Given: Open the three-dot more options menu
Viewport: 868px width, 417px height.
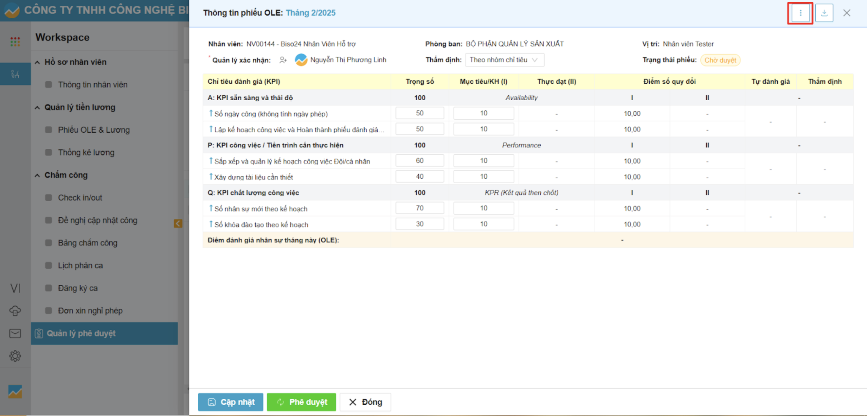Looking at the screenshot, I should pos(800,13).
